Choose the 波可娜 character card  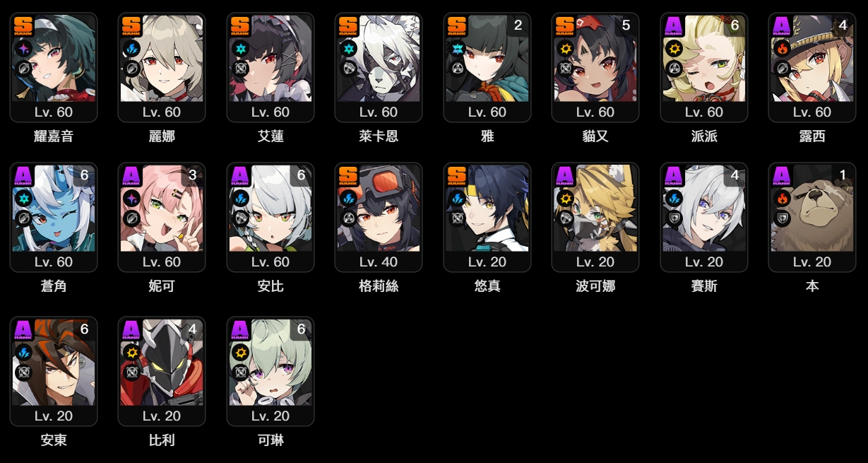click(595, 218)
